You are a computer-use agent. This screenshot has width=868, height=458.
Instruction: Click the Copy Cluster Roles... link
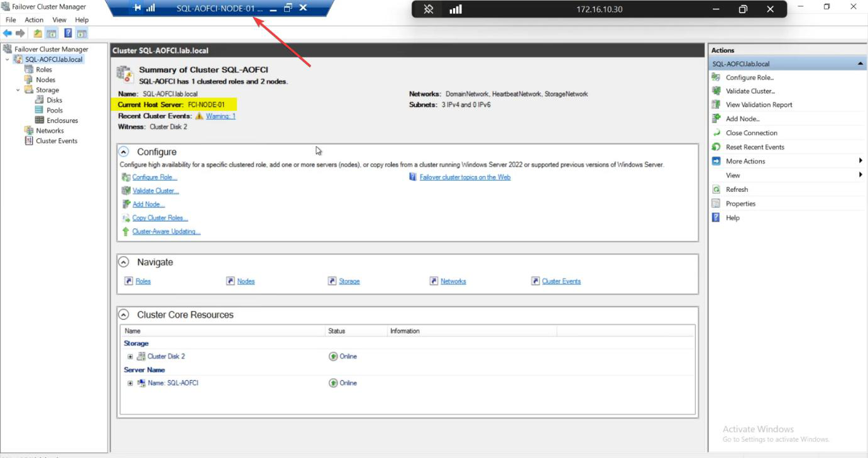[x=160, y=218]
